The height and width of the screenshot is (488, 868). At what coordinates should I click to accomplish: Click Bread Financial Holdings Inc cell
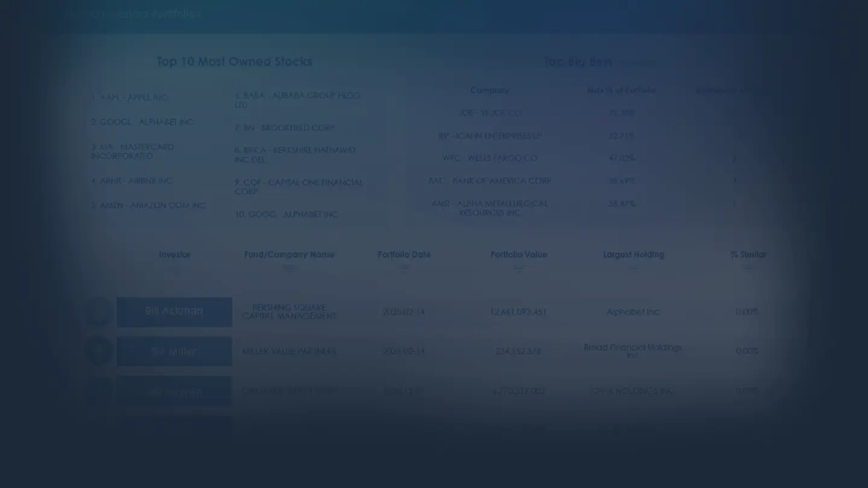pyautogui.click(x=633, y=351)
